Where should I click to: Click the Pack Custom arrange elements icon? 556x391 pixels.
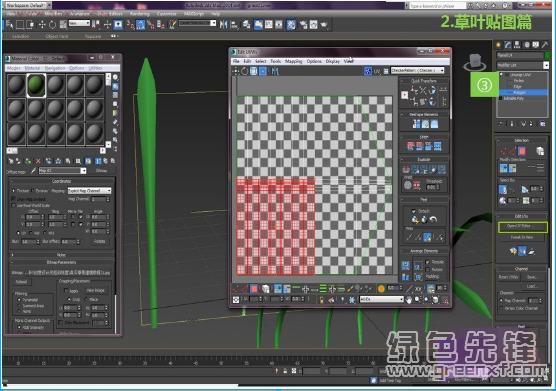tap(405, 265)
